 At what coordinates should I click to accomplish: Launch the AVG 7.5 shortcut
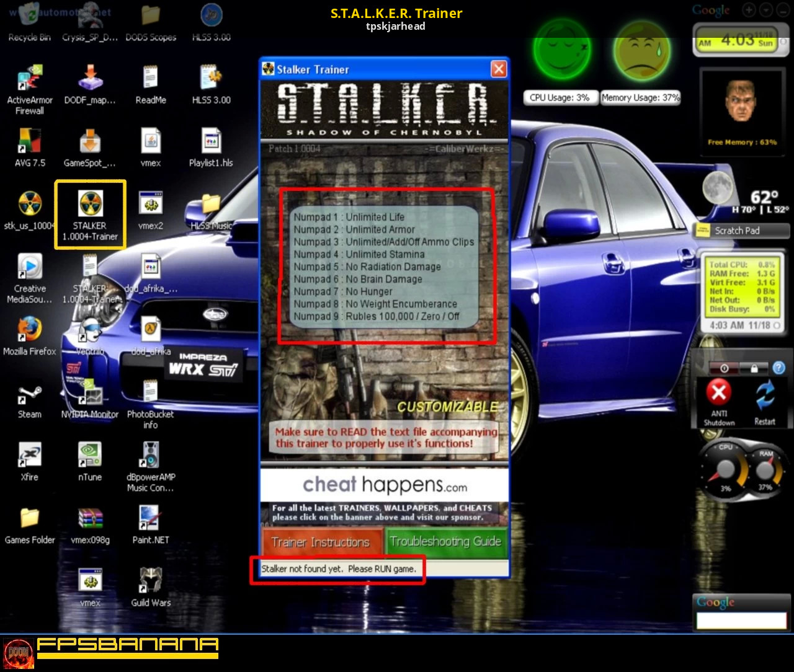(x=29, y=148)
